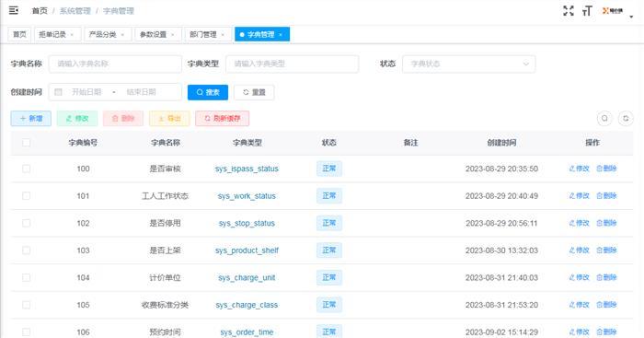Click 删除 for dictionary 104
644x338 pixels.
tap(606, 277)
